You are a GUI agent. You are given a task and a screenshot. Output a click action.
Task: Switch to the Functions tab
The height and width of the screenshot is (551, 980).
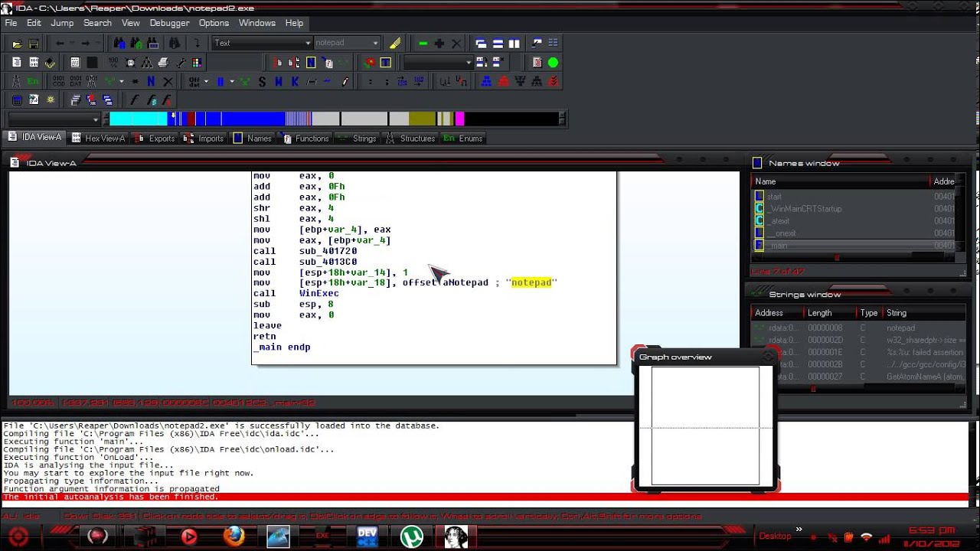tap(305, 139)
